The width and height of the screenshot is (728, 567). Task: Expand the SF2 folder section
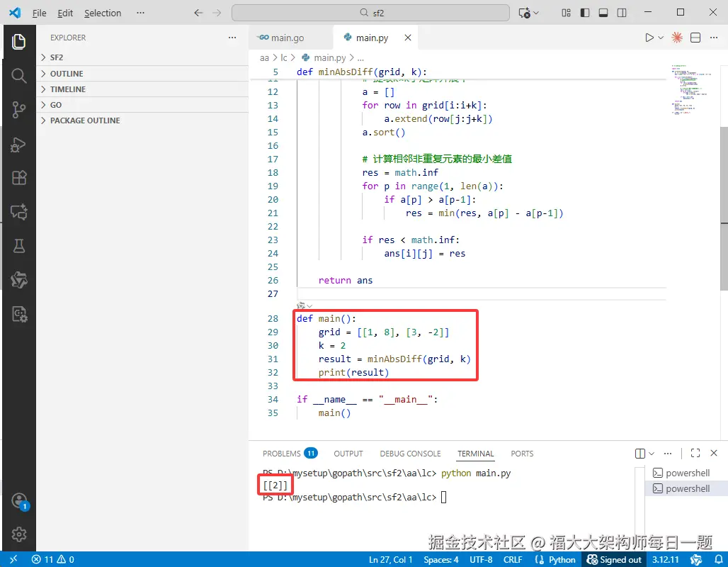(142, 57)
